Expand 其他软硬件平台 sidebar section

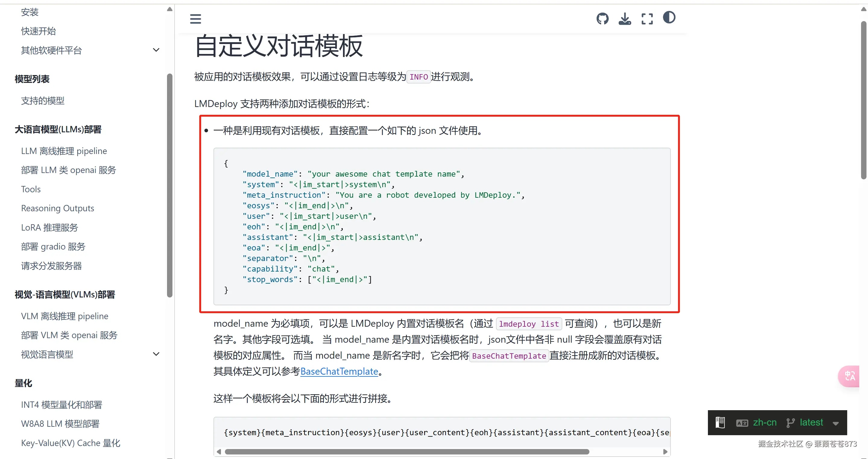point(156,50)
